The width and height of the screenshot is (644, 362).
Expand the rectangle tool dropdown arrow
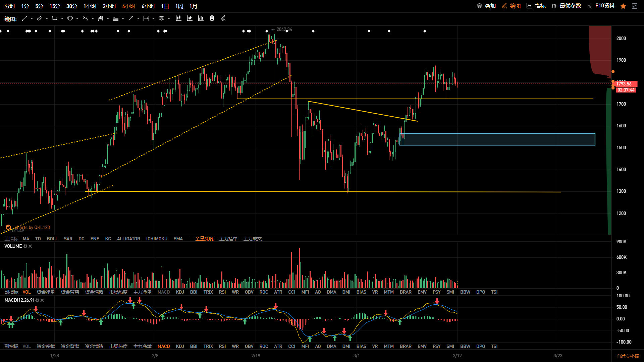pyautogui.click(x=62, y=18)
